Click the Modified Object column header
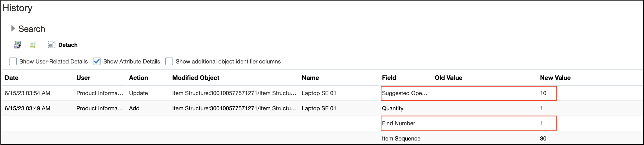Screen dimensions: 644x145 click(196, 78)
